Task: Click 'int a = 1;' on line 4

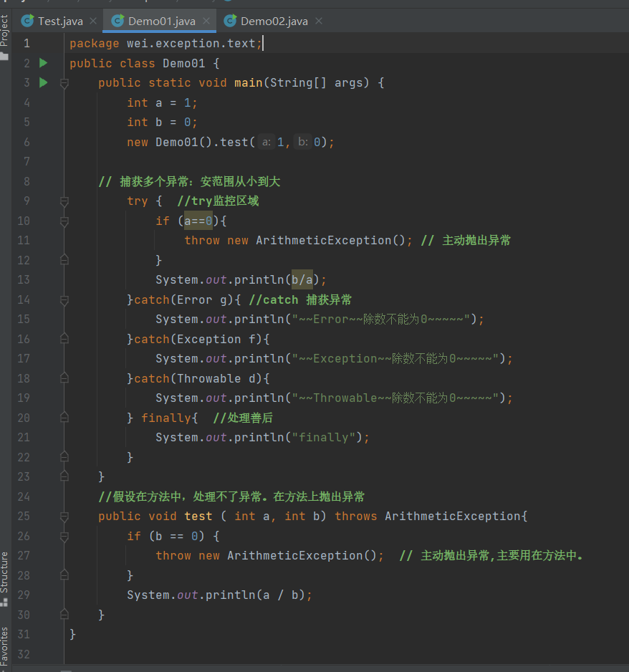Action: click(x=162, y=103)
